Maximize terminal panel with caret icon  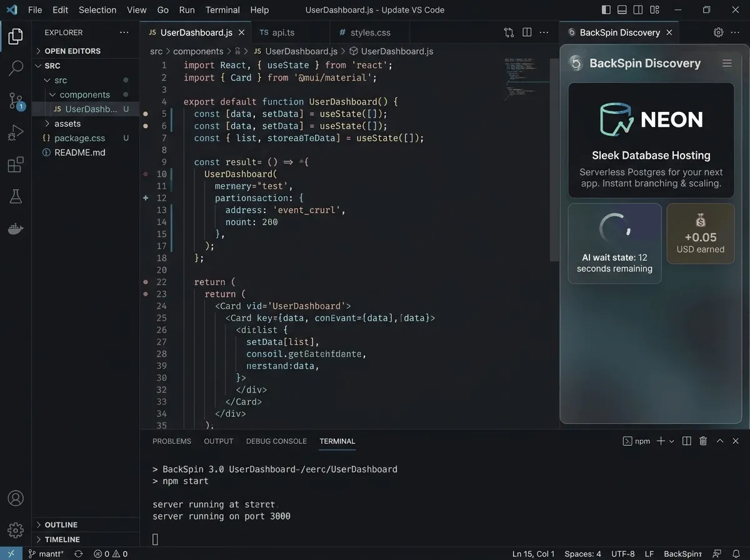click(720, 441)
